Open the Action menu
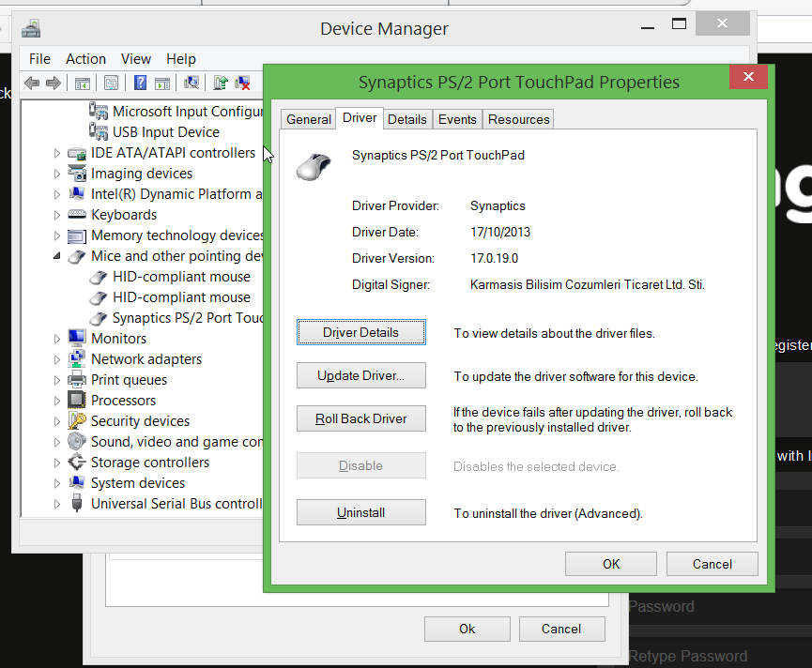This screenshot has height=668, width=812. [x=86, y=59]
